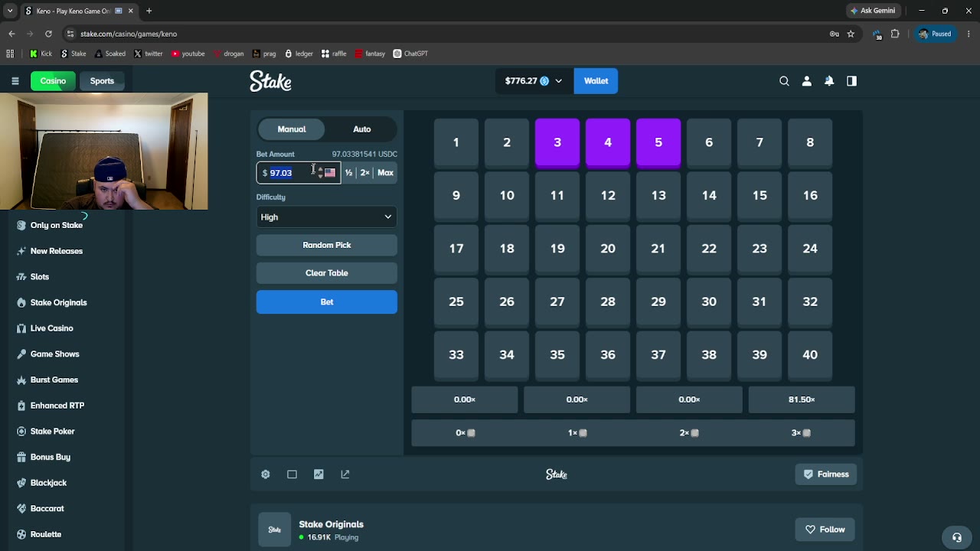Select the Sports tab
980x551 pixels.
point(102,81)
